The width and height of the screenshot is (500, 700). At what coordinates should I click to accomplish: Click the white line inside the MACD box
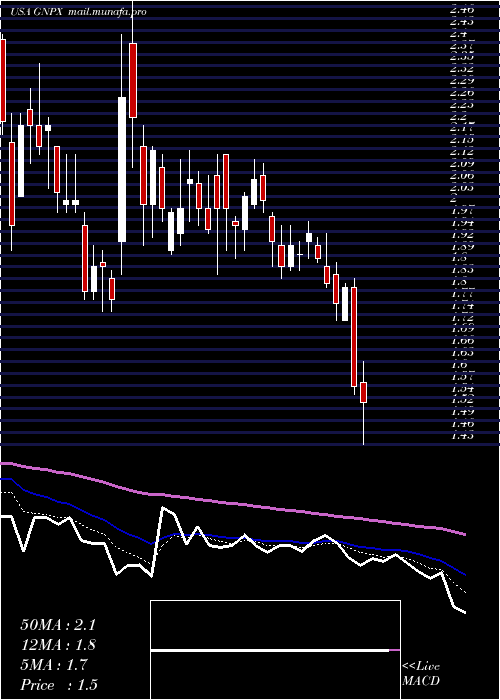(x=270, y=650)
